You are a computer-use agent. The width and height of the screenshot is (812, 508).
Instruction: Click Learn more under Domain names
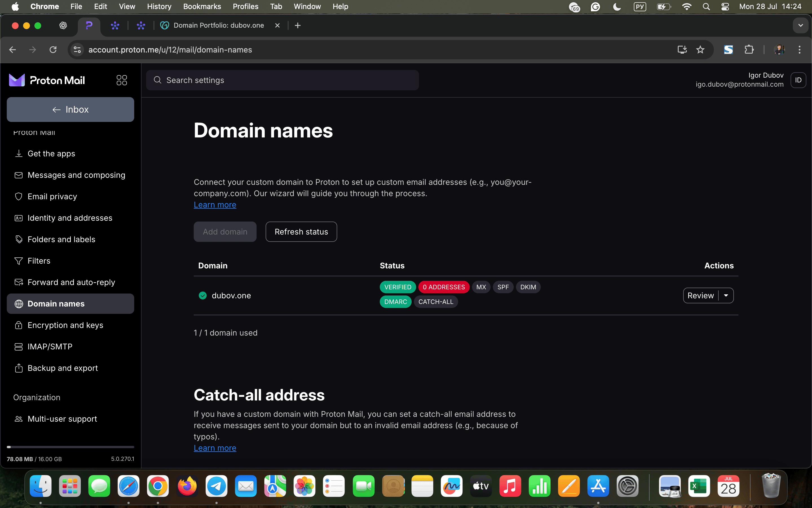215,205
